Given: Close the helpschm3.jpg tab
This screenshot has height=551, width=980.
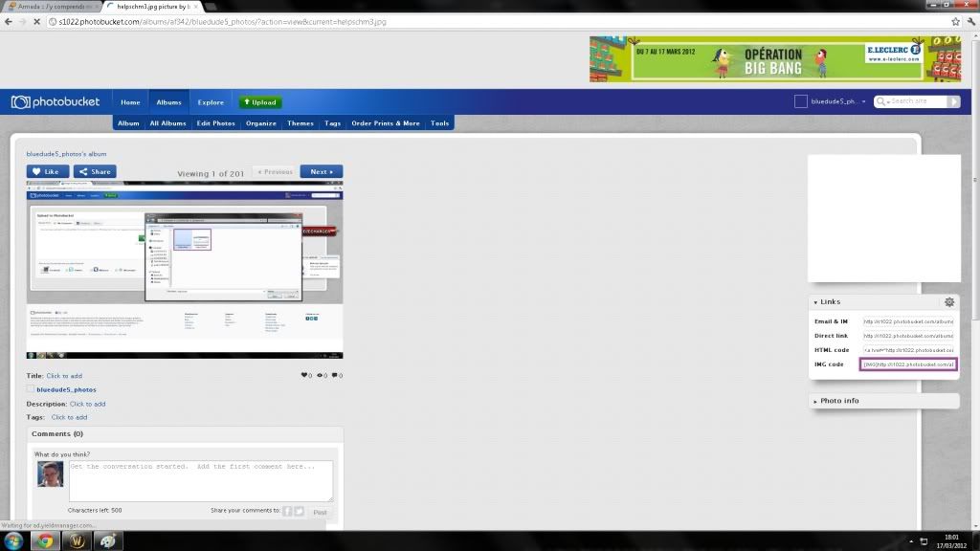Looking at the screenshot, I should (195, 7).
